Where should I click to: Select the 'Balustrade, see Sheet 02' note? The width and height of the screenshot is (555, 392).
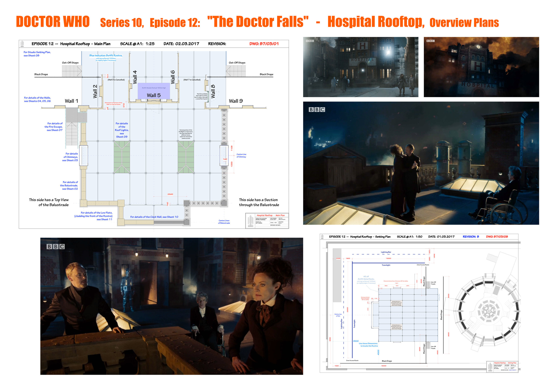point(69,186)
